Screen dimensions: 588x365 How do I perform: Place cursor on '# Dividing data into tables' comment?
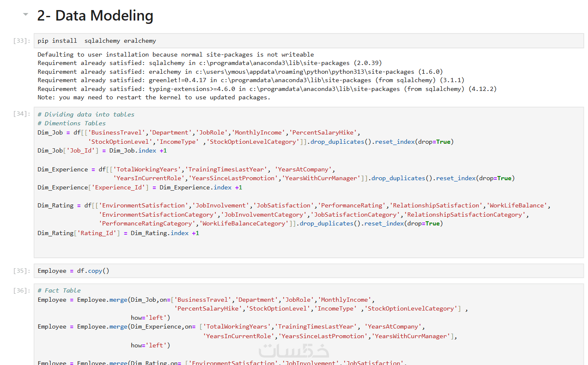pos(86,114)
